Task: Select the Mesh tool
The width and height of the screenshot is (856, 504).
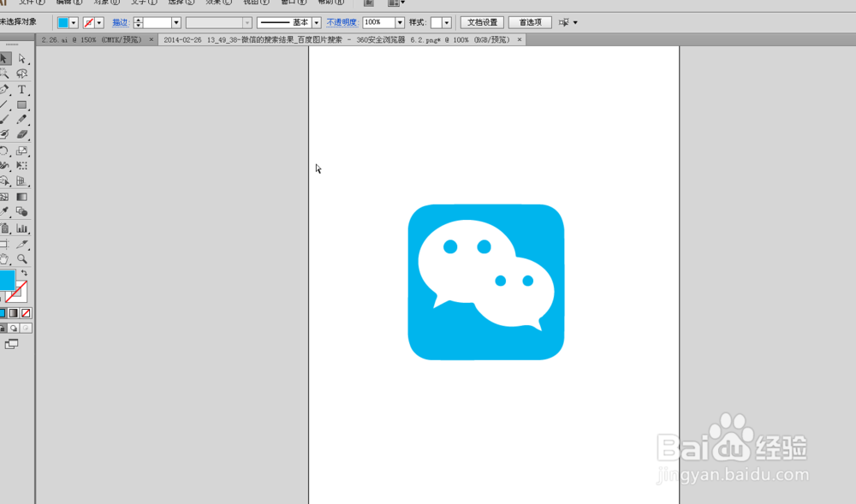Action: pyautogui.click(x=5, y=197)
